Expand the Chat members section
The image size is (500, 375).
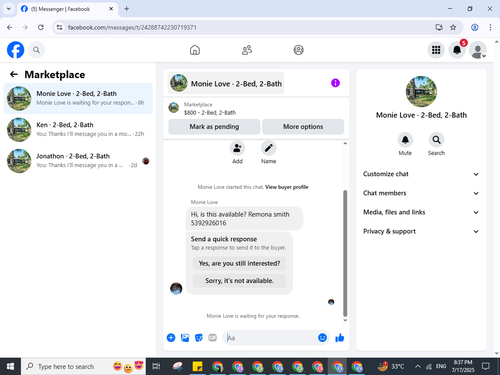pyautogui.click(x=421, y=193)
